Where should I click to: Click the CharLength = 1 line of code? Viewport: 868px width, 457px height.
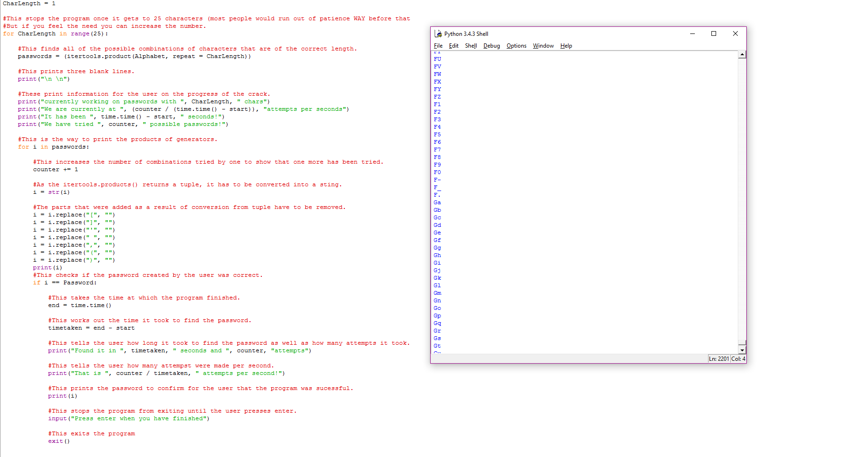point(28,3)
